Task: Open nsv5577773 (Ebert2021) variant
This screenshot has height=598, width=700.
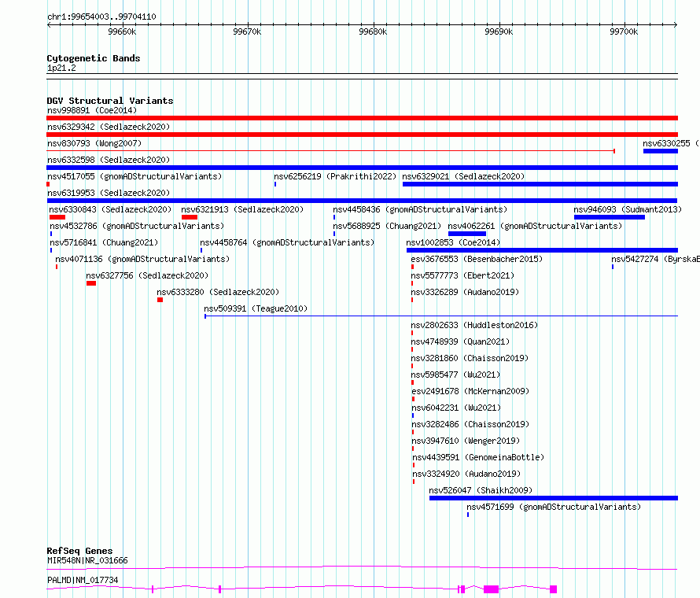Action: (462, 275)
